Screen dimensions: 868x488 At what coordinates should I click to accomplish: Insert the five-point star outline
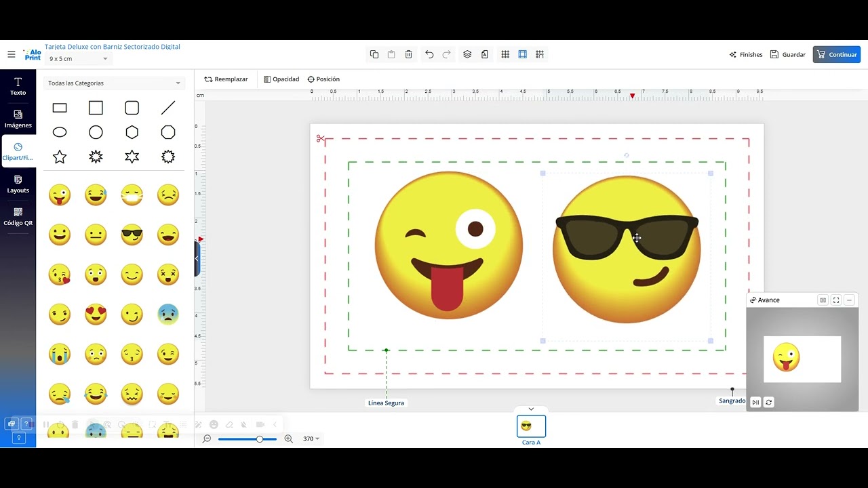60,157
